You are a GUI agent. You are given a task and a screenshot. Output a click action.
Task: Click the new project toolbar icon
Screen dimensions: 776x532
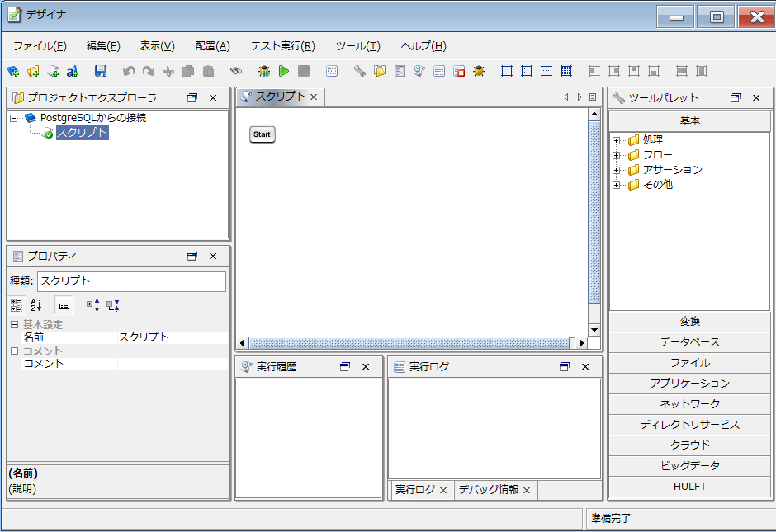tap(13, 71)
